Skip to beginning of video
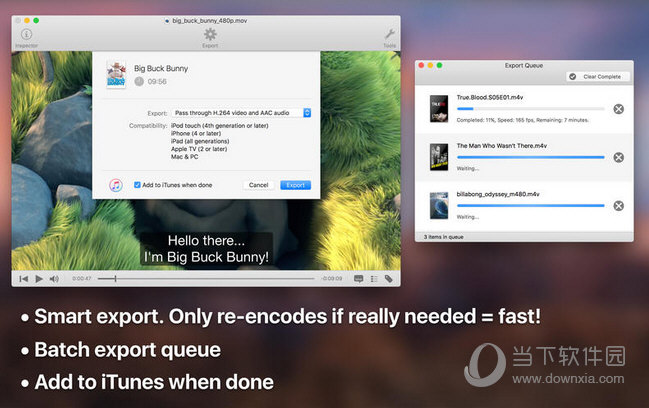This screenshot has width=649, height=408. (24, 279)
